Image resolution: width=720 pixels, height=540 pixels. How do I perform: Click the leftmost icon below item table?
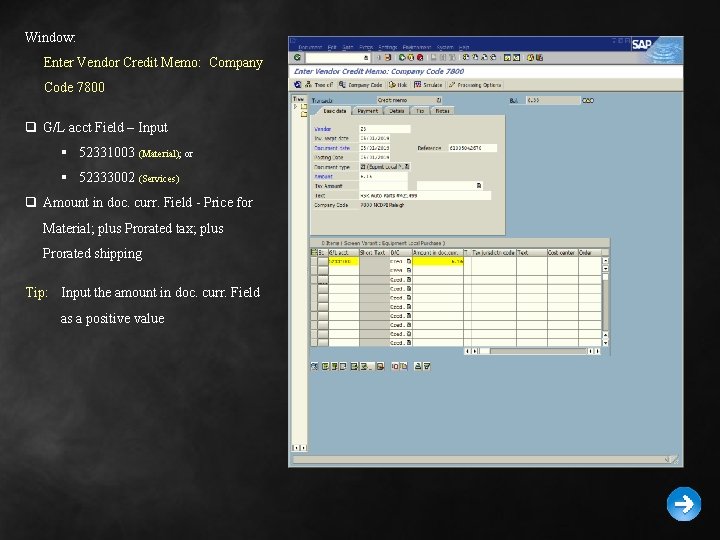click(x=315, y=366)
